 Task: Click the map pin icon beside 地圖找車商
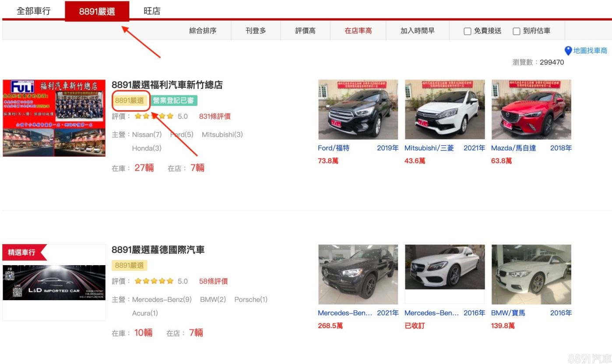pos(568,51)
